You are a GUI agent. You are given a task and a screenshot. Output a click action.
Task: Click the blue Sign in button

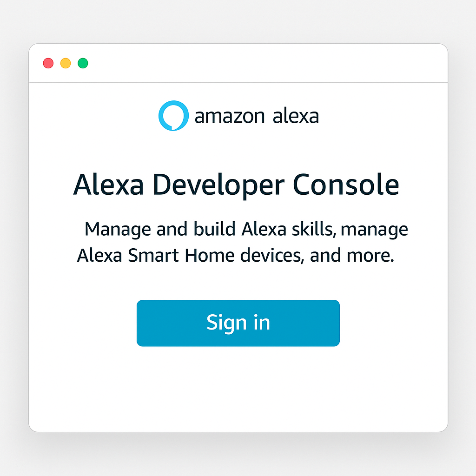(x=238, y=323)
